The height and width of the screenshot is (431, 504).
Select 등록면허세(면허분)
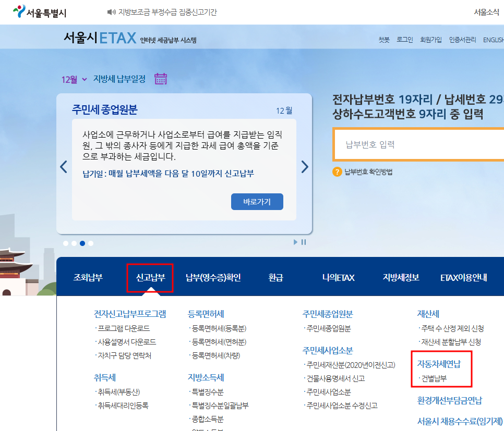(x=219, y=342)
